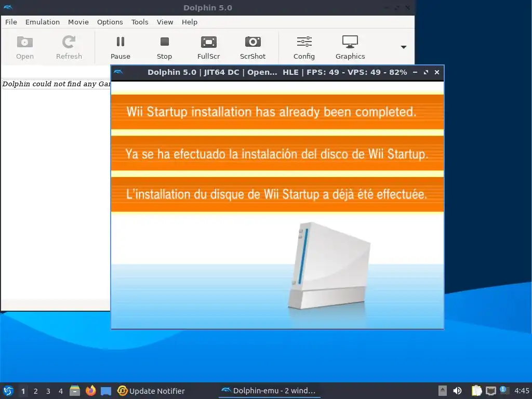Open the Update Notifier taskbar entry
This screenshot has width=532, height=399.
coord(151,391)
